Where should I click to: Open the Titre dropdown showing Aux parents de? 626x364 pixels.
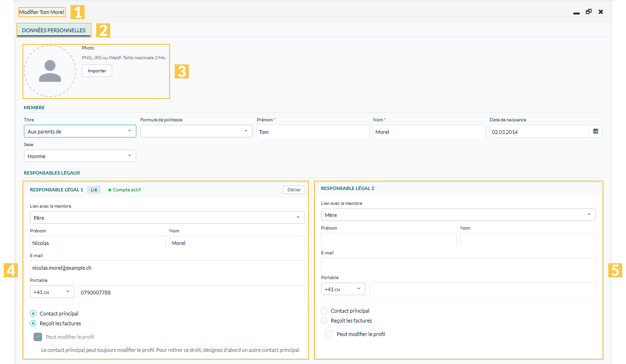click(80, 132)
